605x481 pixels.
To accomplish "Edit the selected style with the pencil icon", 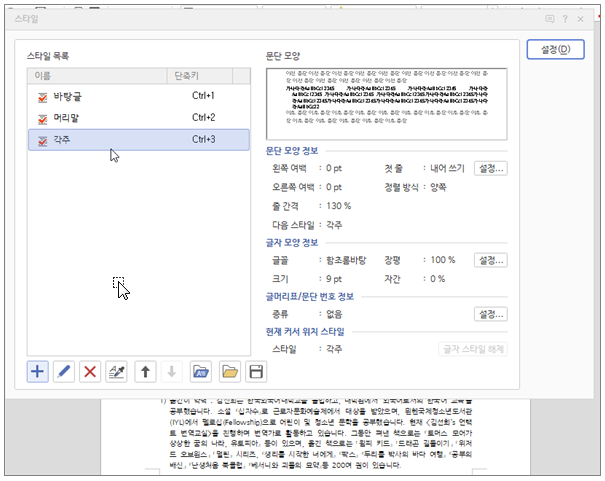I will (64, 372).
